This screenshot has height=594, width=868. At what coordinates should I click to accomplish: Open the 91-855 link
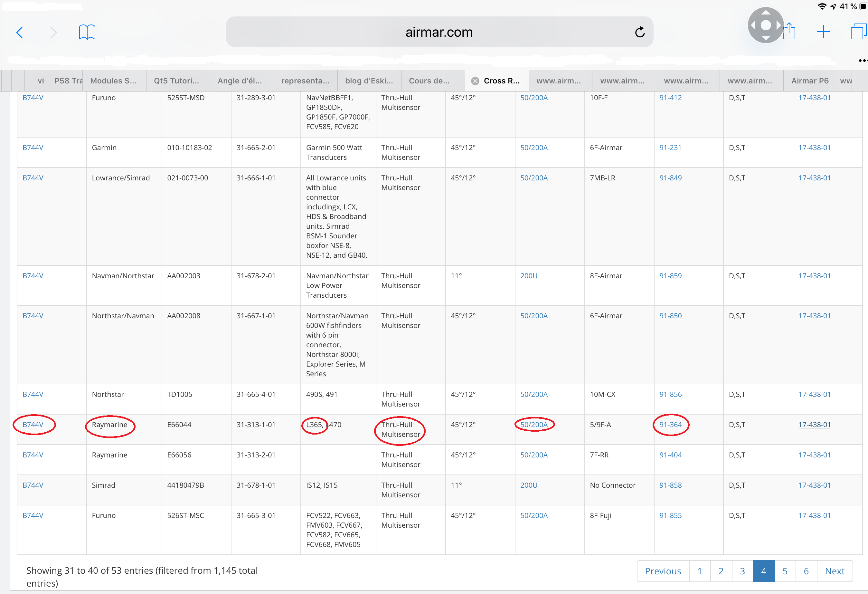point(670,515)
